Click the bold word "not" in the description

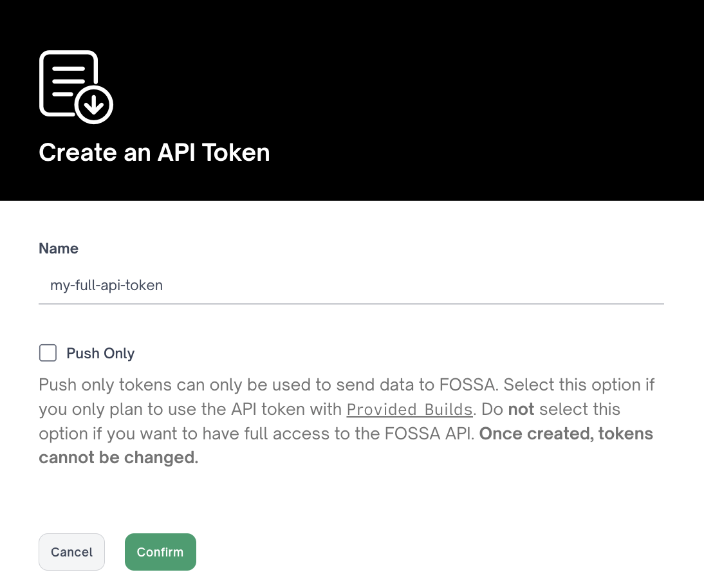521,409
